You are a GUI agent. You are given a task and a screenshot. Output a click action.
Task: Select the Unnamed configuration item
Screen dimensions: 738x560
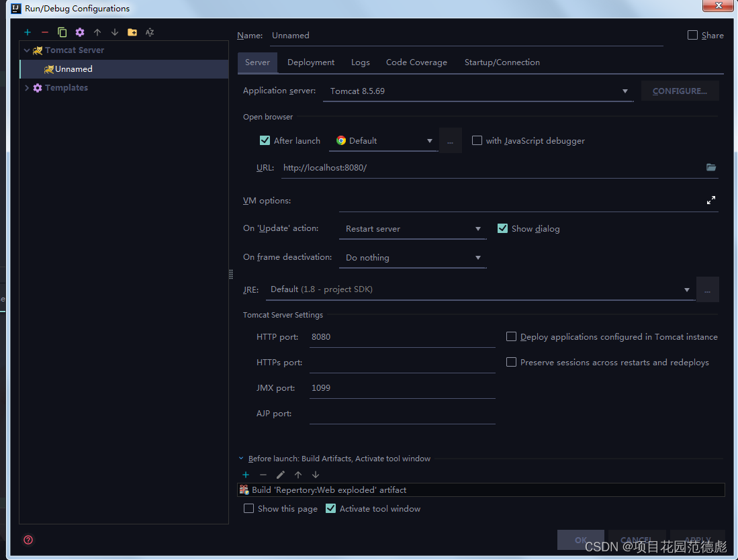coord(124,69)
